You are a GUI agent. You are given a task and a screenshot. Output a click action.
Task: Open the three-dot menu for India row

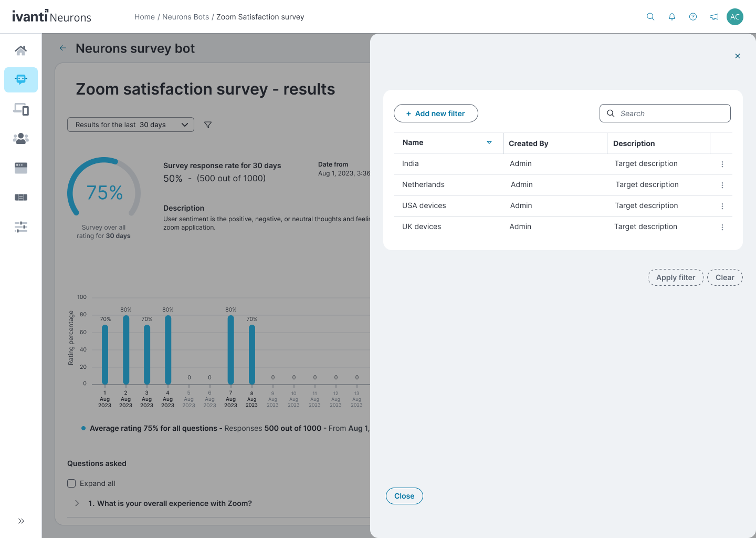722,164
